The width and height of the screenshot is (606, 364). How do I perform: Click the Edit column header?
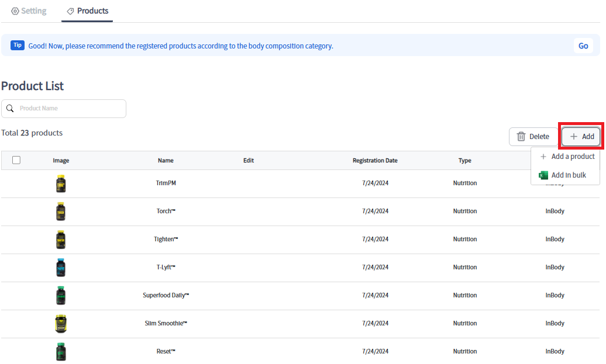click(249, 161)
